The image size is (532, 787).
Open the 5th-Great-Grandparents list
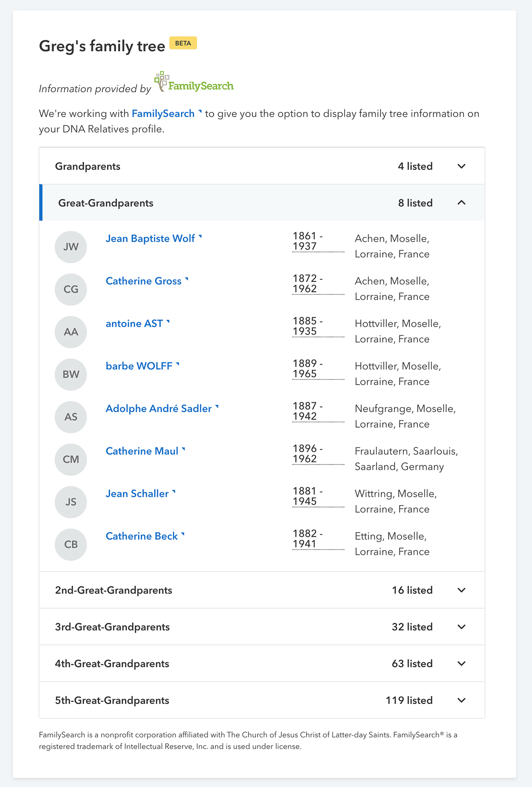[x=262, y=700]
